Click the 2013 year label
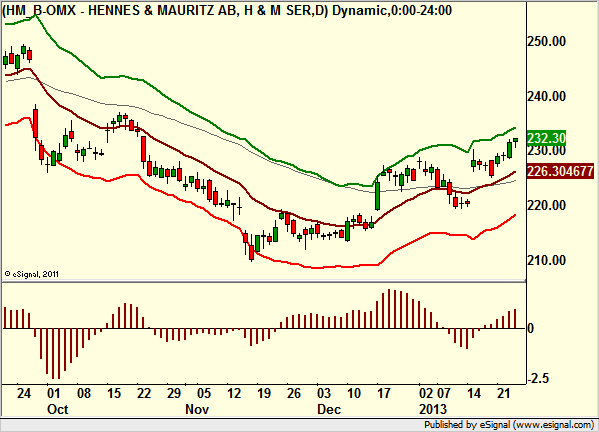This screenshot has height=432, width=599. point(433,409)
